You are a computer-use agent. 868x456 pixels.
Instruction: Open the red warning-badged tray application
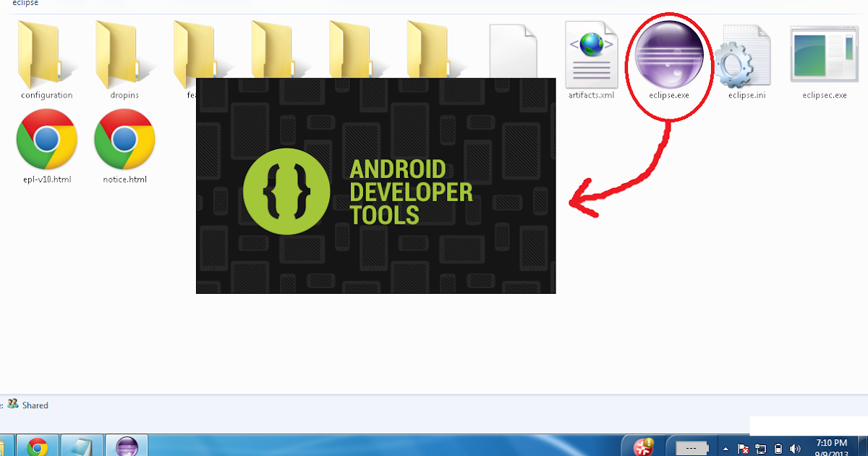click(643, 447)
